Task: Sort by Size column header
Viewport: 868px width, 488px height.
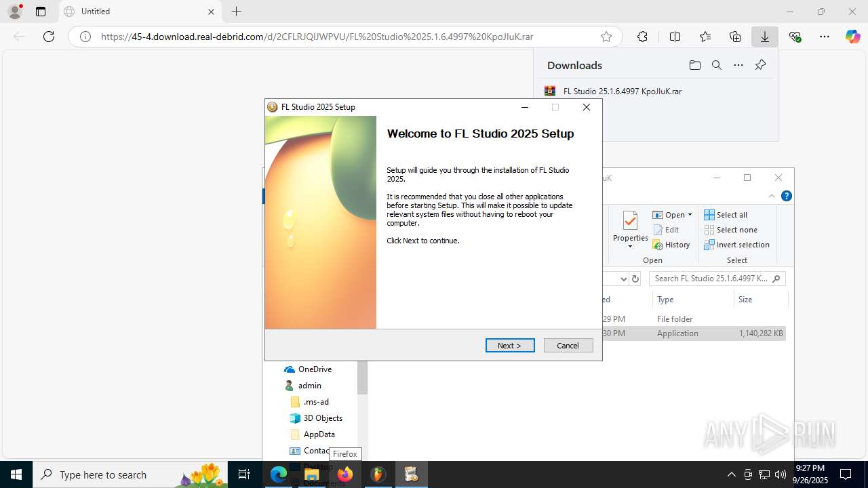Action: point(761,299)
